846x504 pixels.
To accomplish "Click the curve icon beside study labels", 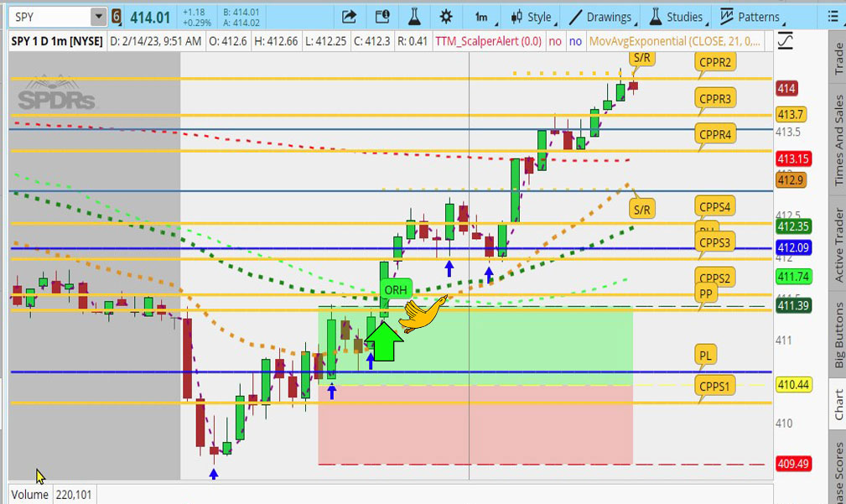I will [785, 41].
